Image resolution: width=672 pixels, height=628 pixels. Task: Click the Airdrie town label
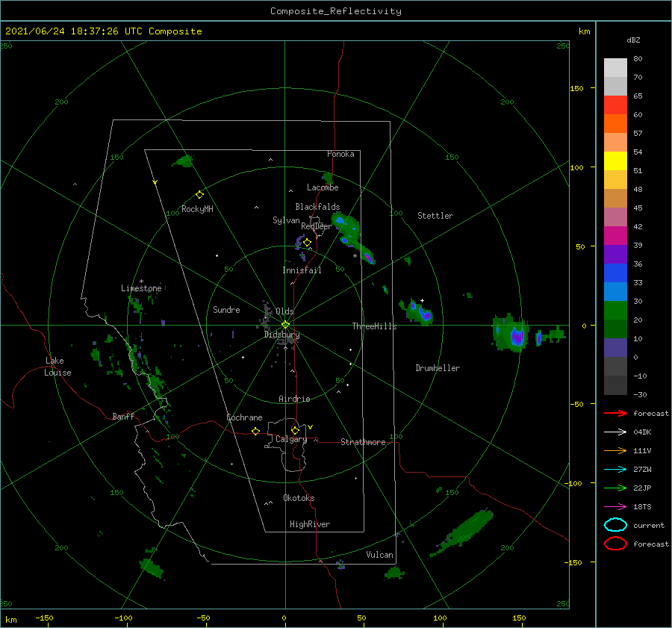pos(294,399)
